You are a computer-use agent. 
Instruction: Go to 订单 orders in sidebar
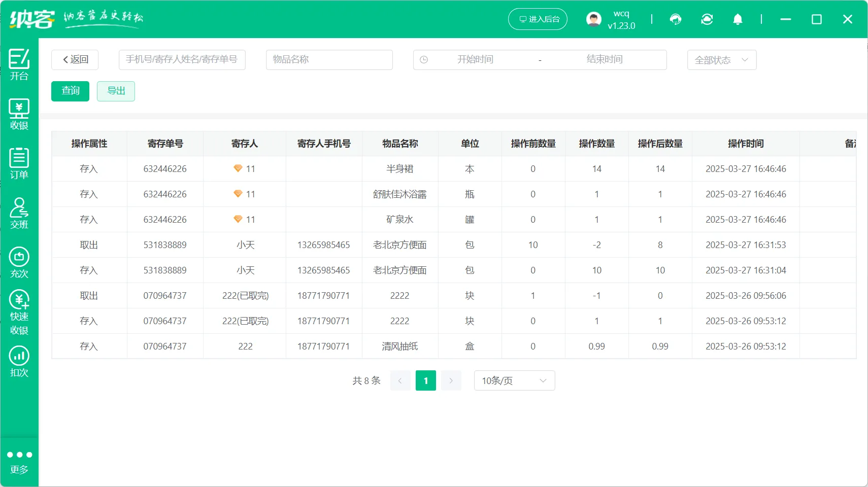click(19, 163)
